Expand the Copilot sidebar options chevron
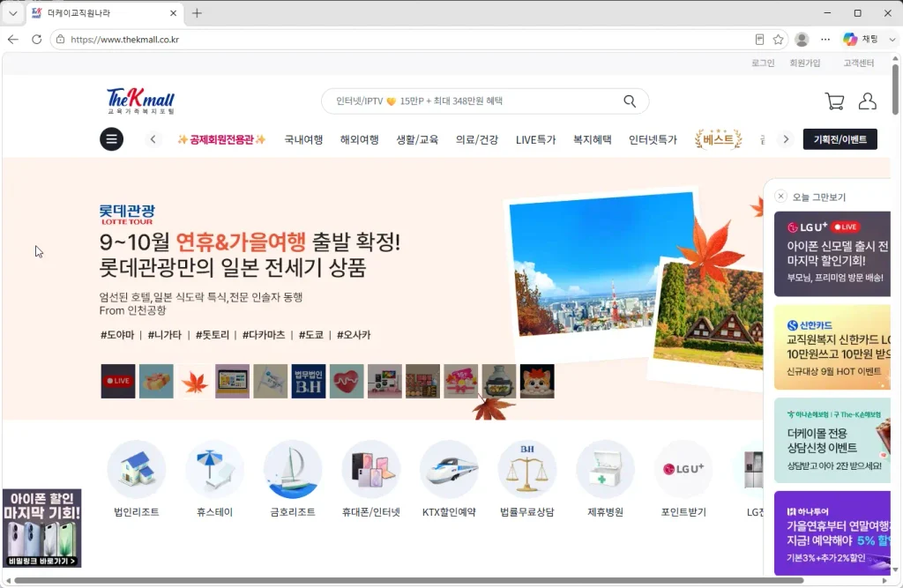The height and width of the screenshot is (588, 903). [x=892, y=39]
